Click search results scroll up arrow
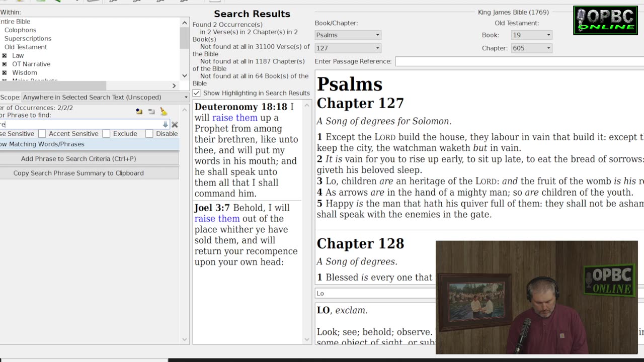The height and width of the screenshot is (362, 644). [307, 105]
